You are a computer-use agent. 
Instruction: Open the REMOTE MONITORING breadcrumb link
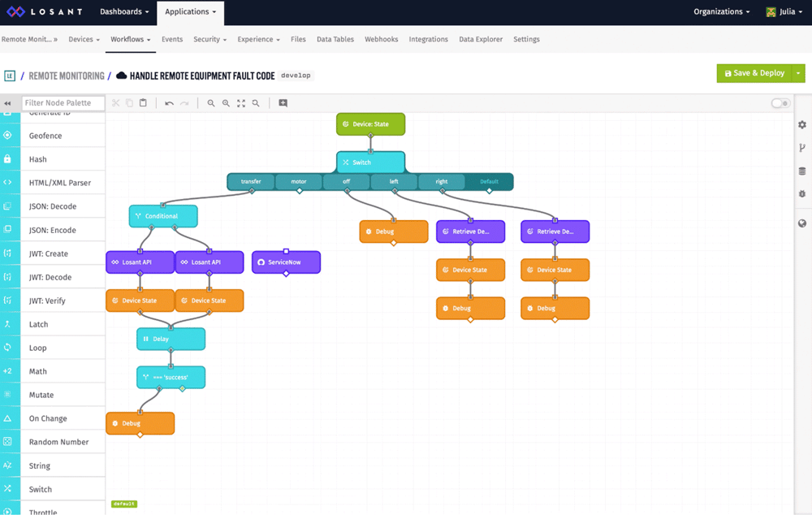[x=67, y=73]
